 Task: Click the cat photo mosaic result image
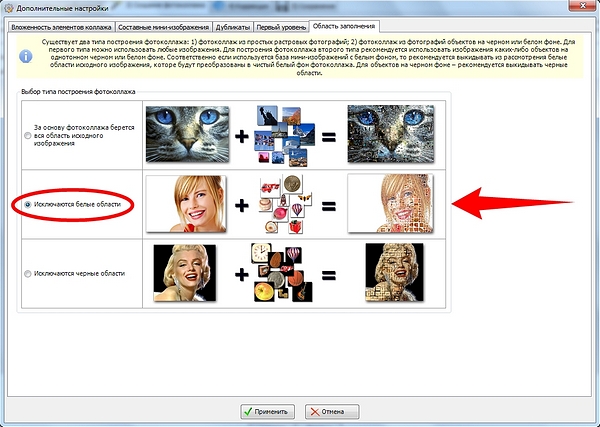pos(391,134)
